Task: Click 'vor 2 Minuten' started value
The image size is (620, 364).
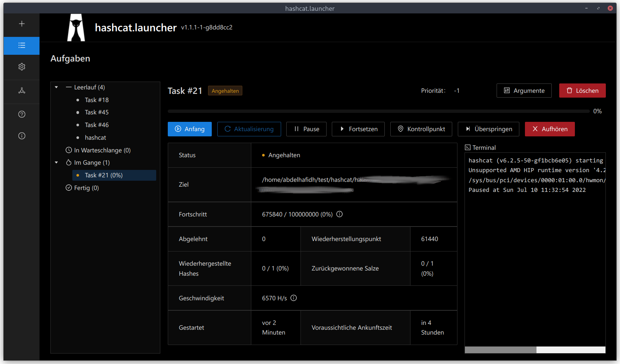Action: (x=274, y=327)
